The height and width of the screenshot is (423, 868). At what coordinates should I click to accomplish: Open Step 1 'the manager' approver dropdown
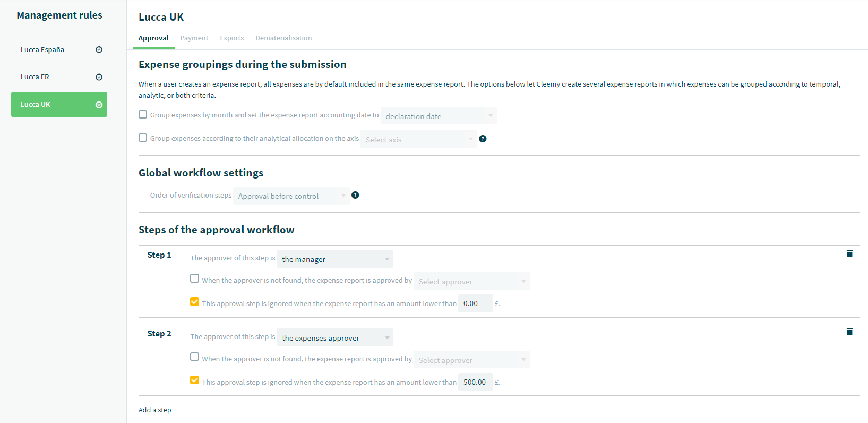(x=335, y=259)
